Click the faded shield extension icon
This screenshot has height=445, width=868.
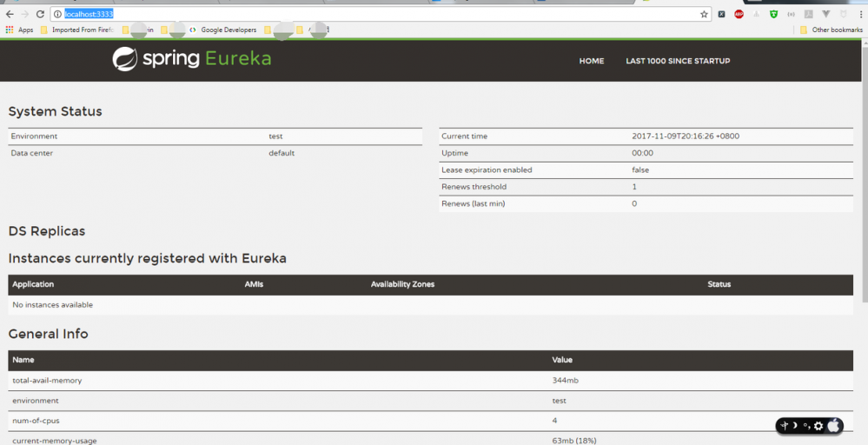point(844,14)
